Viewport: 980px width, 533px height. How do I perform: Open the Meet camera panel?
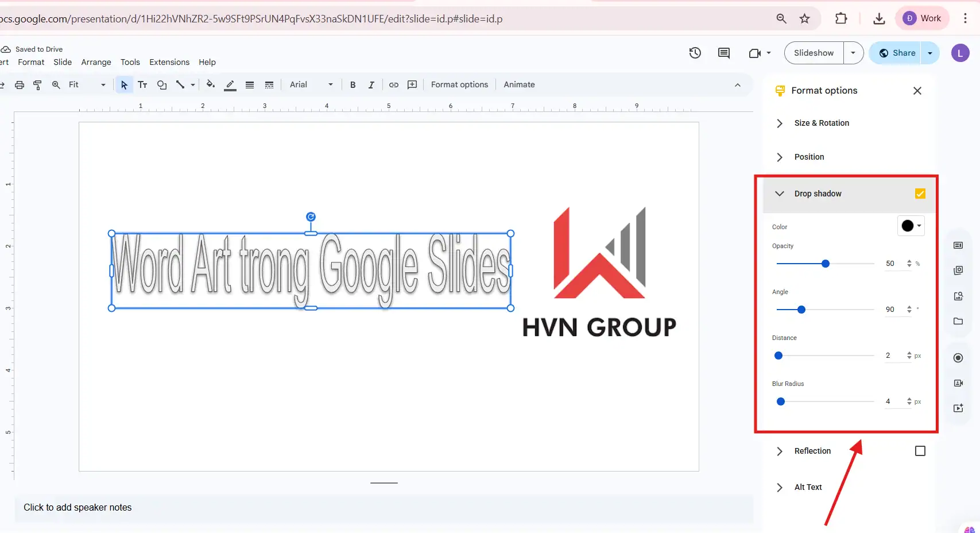point(754,53)
